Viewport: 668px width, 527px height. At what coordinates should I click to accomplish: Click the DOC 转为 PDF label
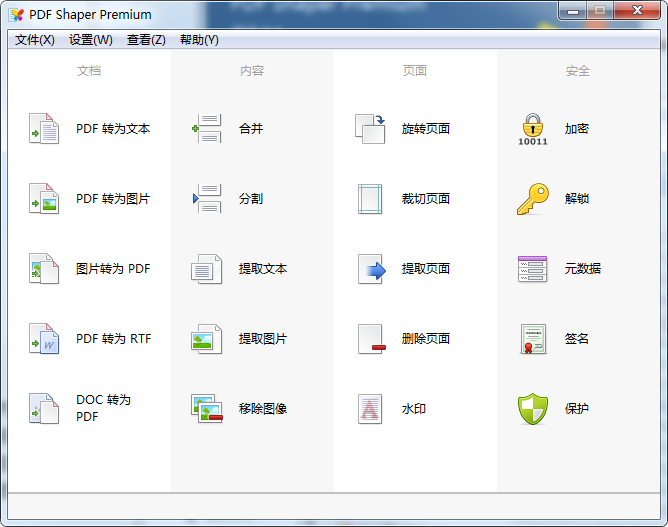(103, 408)
